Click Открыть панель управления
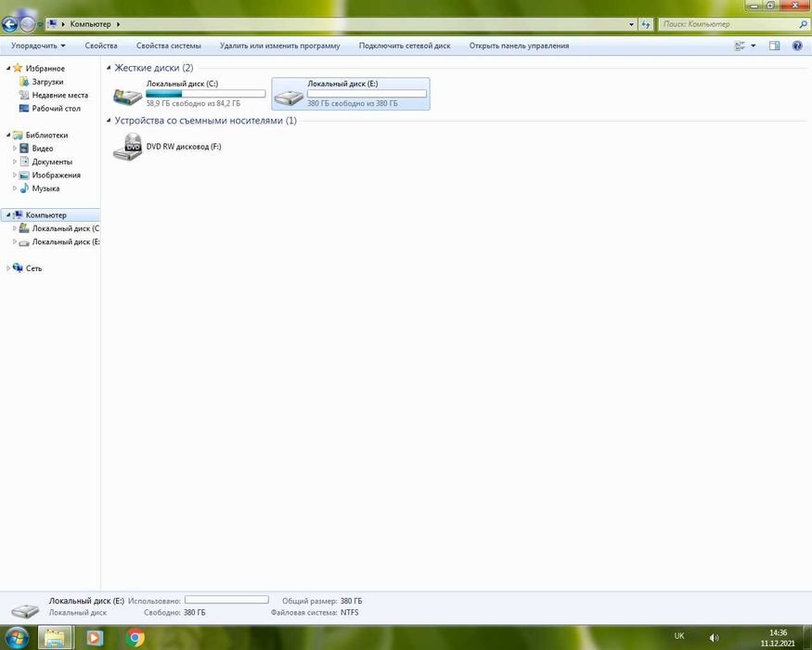 (x=519, y=45)
